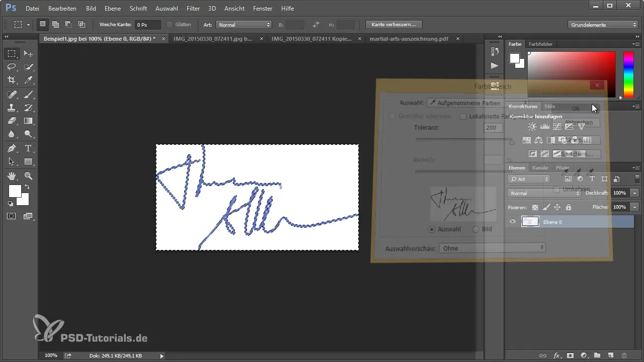Image resolution: width=644 pixels, height=362 pixels.
Task: Select the Bild radio button
Action: click(x=475, y=229)
